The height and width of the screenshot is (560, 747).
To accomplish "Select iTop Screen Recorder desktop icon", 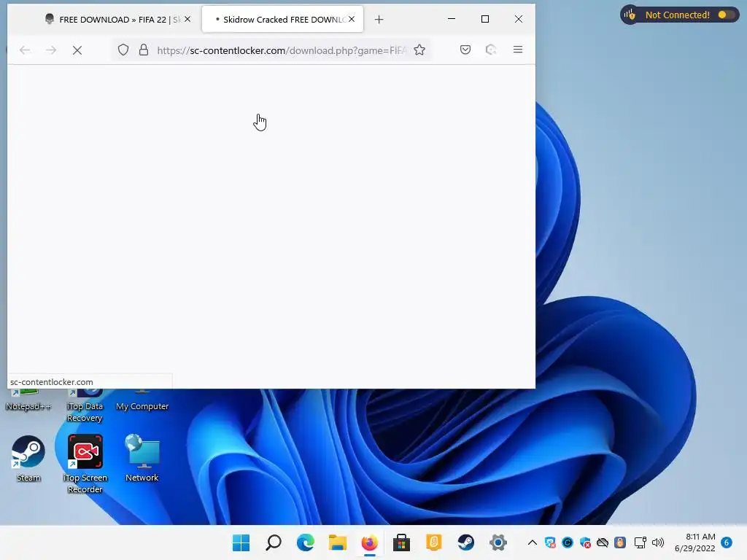I will (x=85, y=464).
